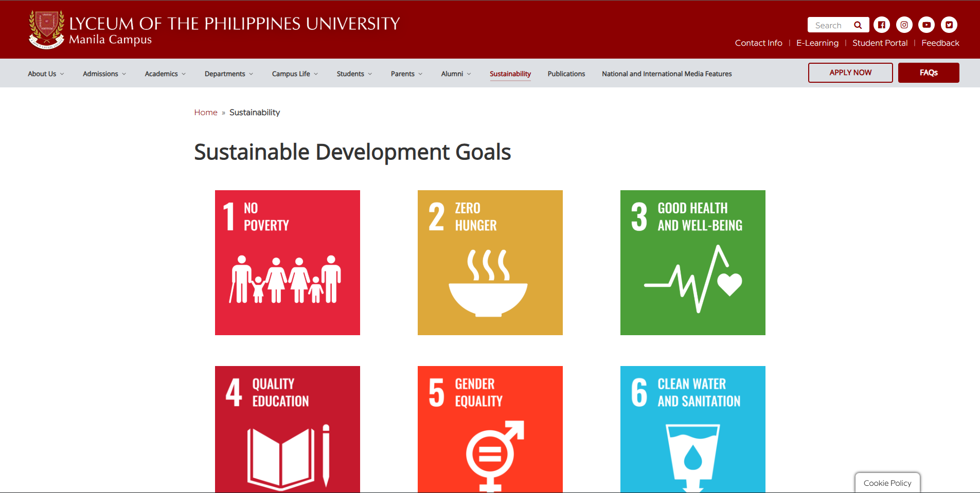Open the YouTube social icon

[x=926, y=25]
